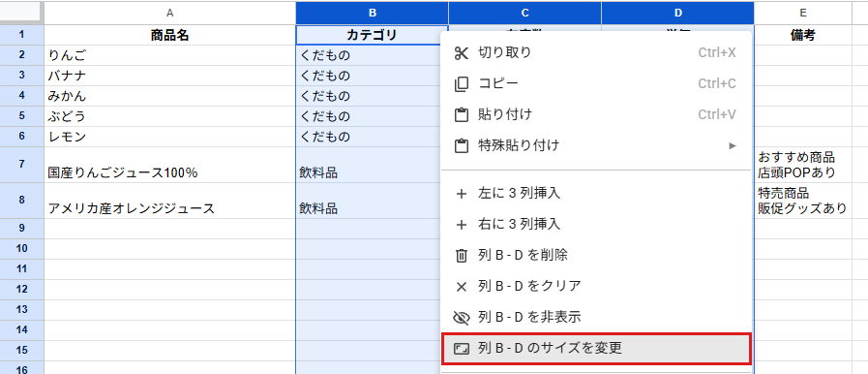Click the trash icon for 列B-Dを削除
This screenshot has height=374, width=868.
coord(462,256)
